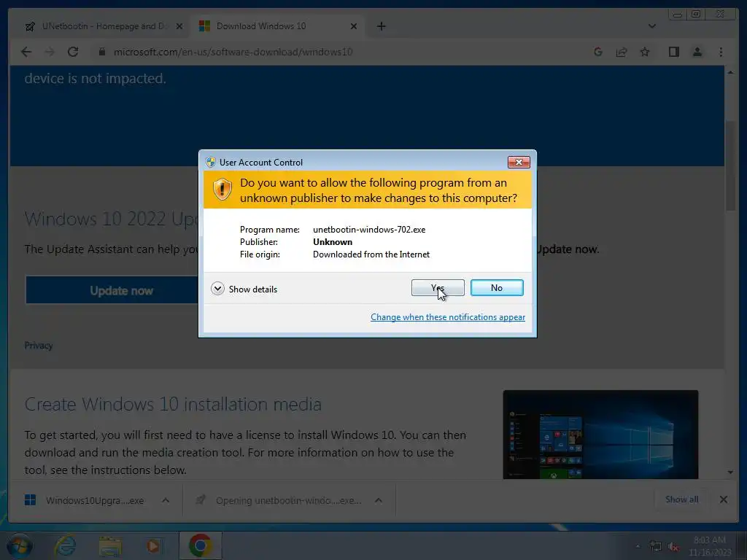Minimize the Chrome window
Image resolution: width=747 pixels, height=560 pixels.
tap(677, 15)
